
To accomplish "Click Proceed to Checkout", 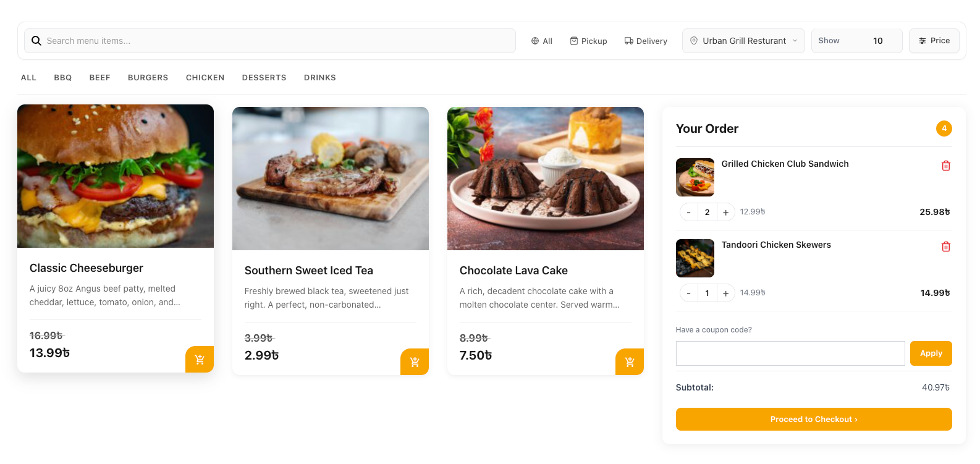I will click(814, 419).
